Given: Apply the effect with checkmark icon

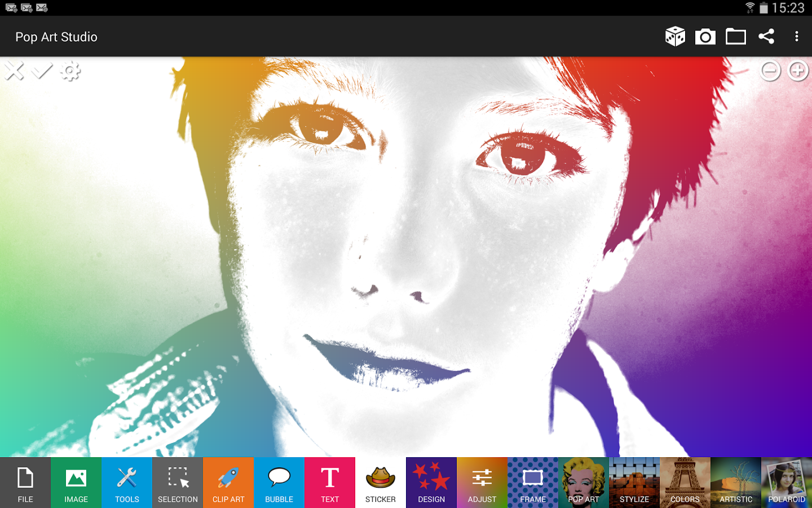Looking at the screenshot, I should (42, 71).
